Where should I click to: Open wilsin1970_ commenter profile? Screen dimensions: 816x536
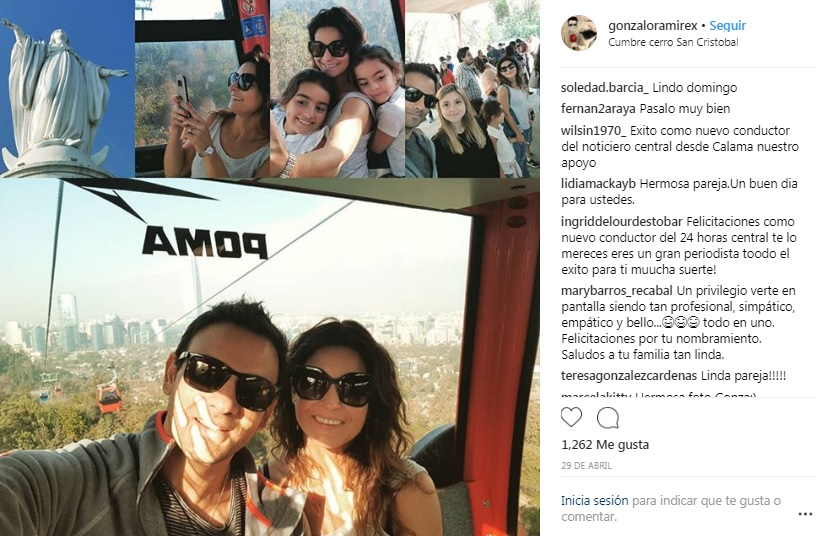pos(594,131)
